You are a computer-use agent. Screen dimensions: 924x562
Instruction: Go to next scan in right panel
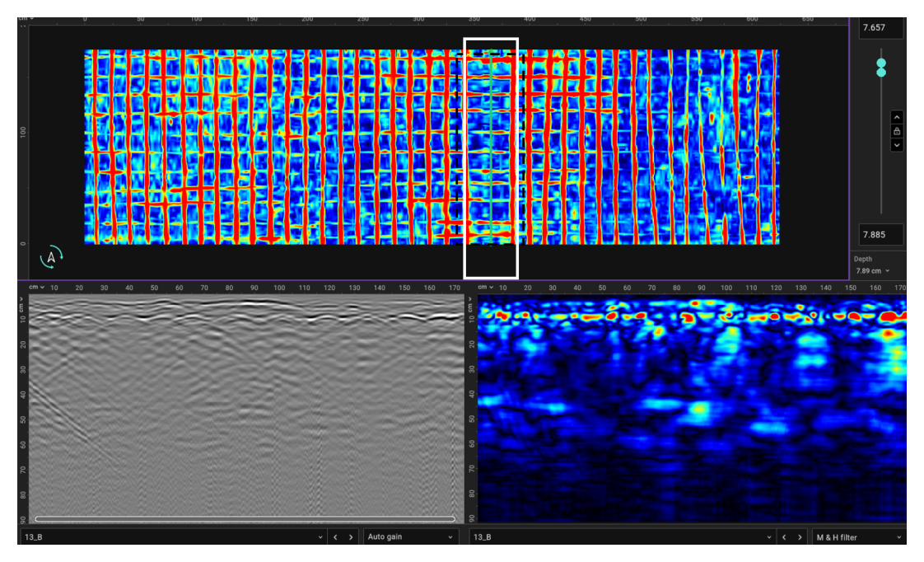click(800, 537)
